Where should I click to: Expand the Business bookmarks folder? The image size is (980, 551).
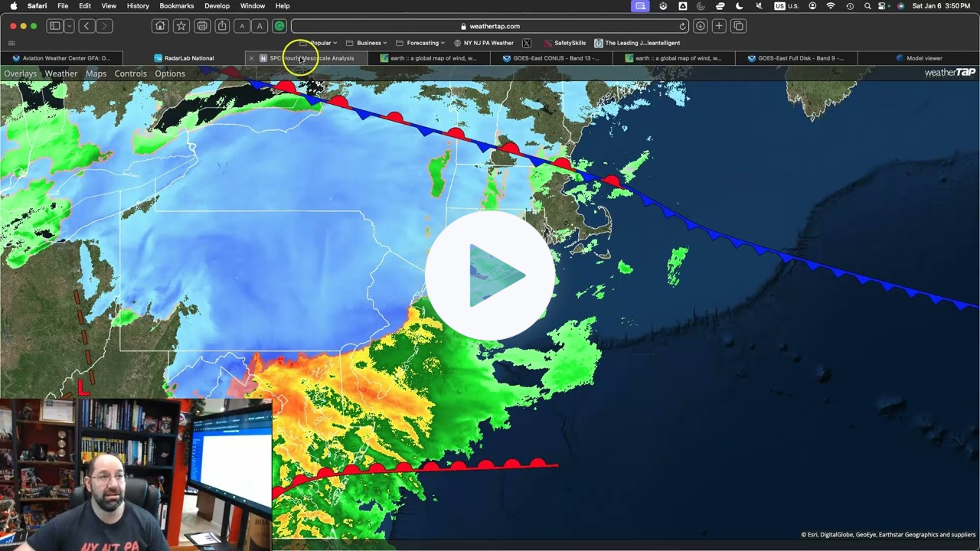click(368, 43)
